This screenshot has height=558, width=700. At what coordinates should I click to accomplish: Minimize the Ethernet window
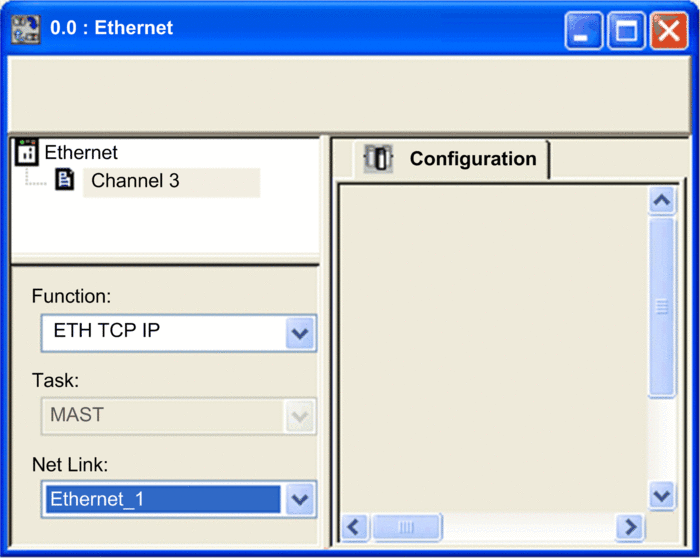[583, 31]
